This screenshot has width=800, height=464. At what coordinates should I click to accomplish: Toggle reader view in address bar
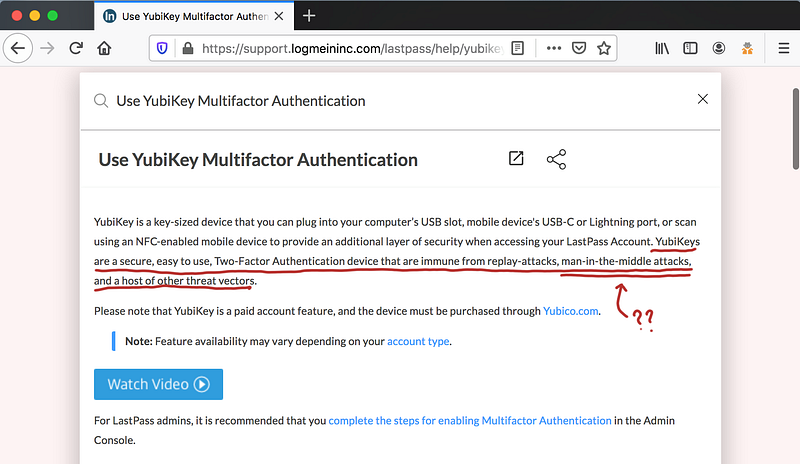click(x=517, y=48)
